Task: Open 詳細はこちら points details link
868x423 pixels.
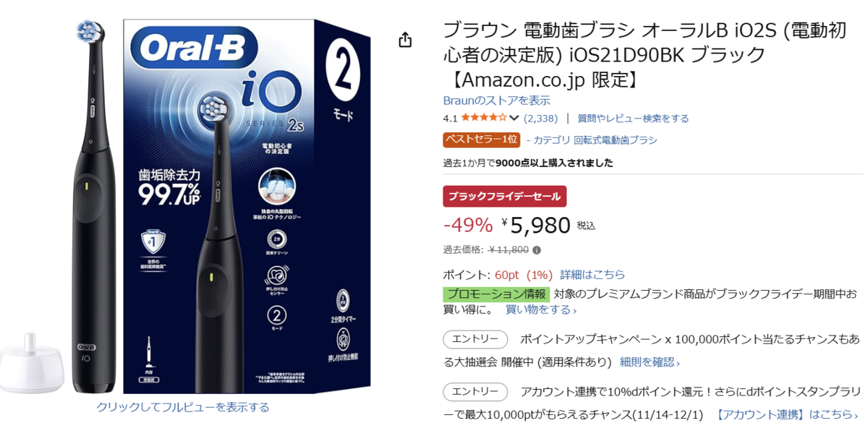Action: click(x=592, y=275)
